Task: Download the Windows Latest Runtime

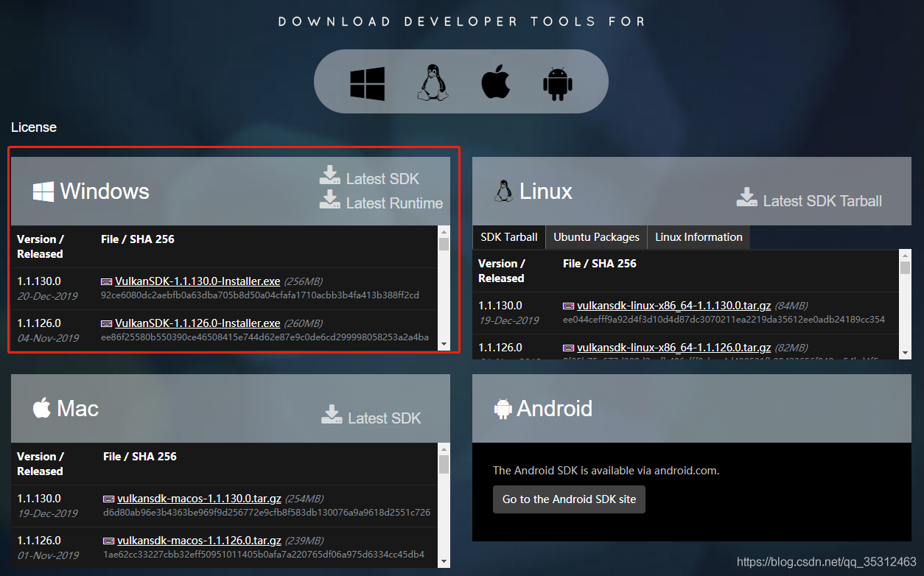Action: (x=382, y=202)
